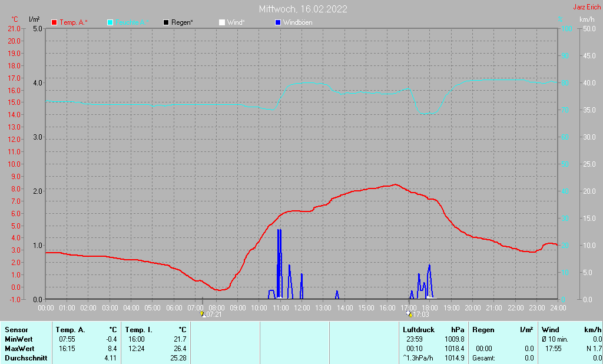Viewport: 603px width, 364px height.
Task: Click the '50.0' km/h axis label
Action: click(589, 29)
